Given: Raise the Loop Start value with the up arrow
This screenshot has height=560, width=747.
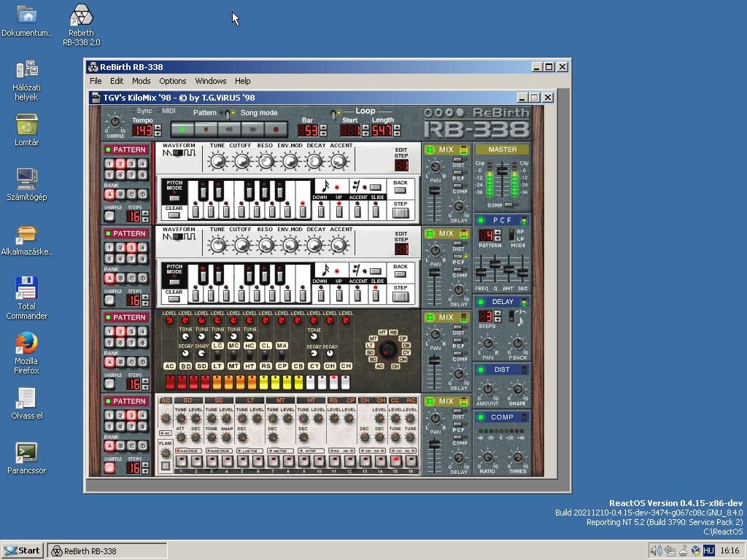Looking at the screenshot, I should coord(365,127).
